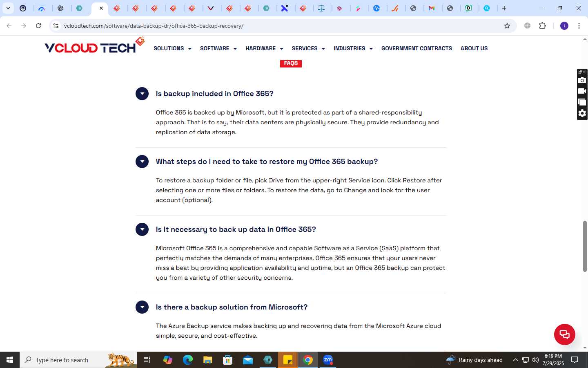Open Sticky Notes from the taskbar
588x368 pixels.
click(x=288, y=360)
